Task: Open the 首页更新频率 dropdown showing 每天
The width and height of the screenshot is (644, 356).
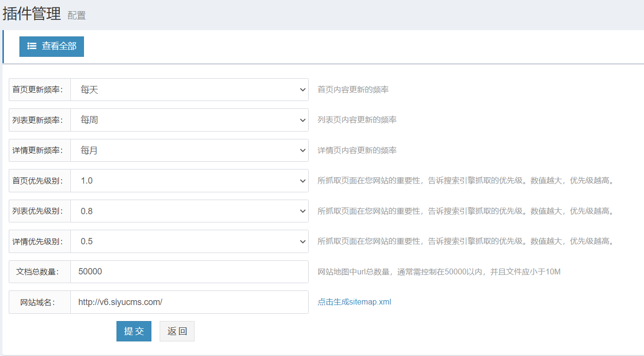Action: coord(189,90)
